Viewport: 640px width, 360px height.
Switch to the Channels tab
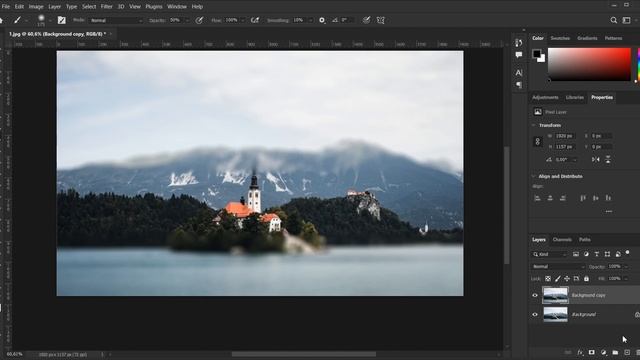click(562, 240)
